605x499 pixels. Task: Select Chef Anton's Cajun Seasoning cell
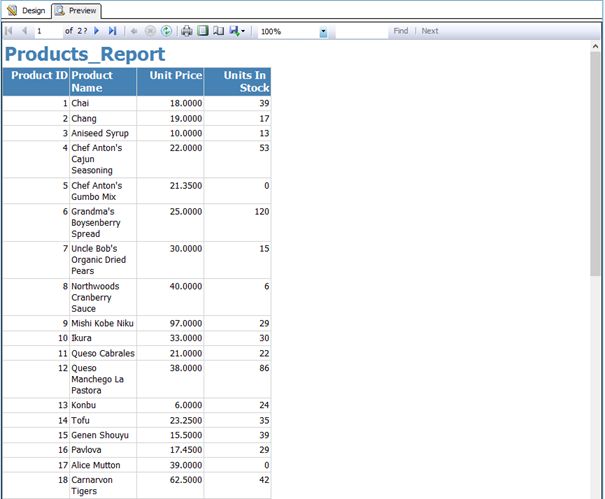click(x=103, y=159)
